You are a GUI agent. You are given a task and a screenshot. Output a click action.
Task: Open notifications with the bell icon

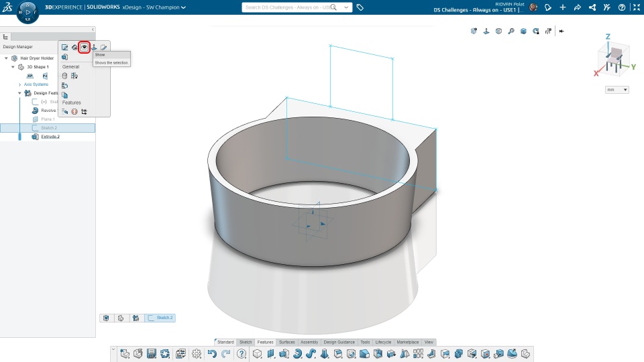(548, 7)
